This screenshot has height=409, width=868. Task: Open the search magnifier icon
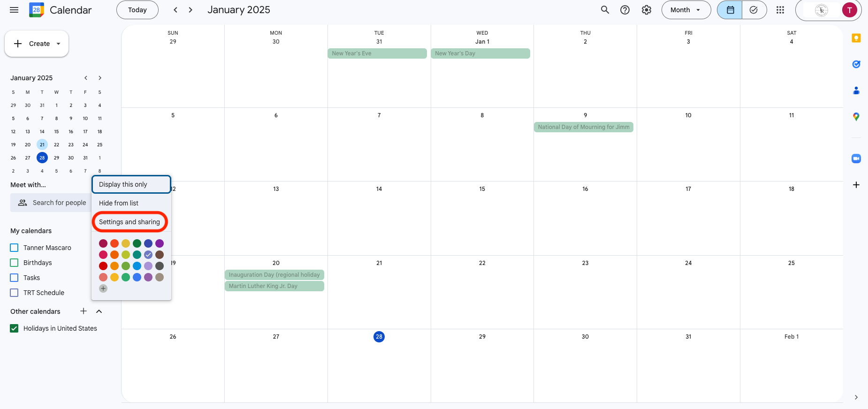605,10
